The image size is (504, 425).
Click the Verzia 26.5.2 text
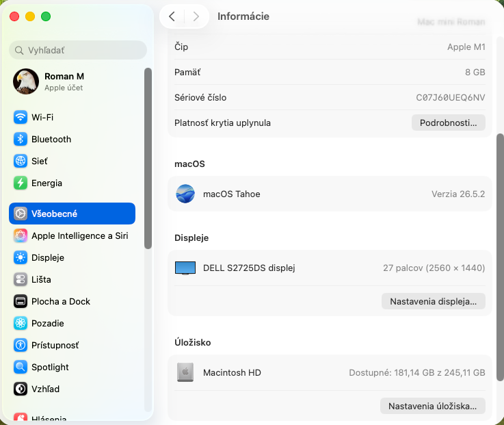tap(458, 194)
